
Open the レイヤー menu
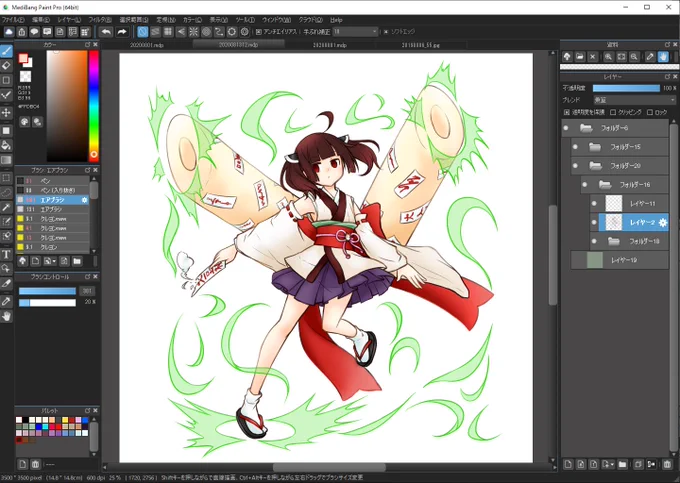(69, 20)
